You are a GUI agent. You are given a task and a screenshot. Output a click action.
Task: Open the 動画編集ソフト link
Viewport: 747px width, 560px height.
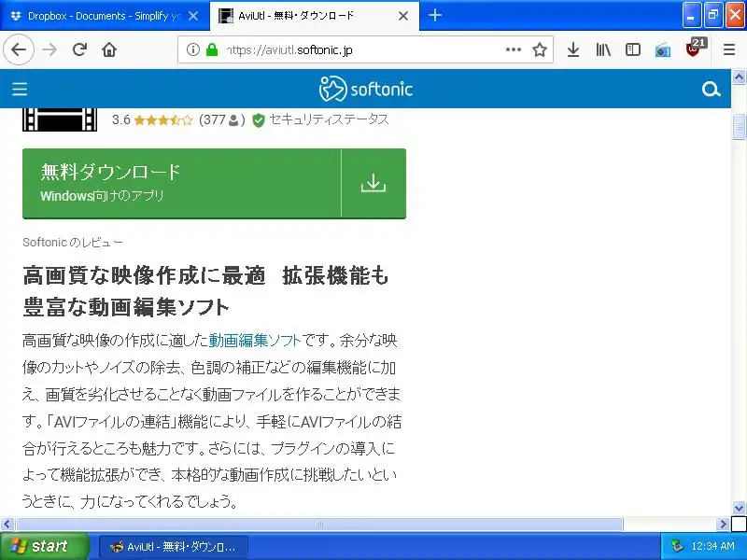coord(255,340)
